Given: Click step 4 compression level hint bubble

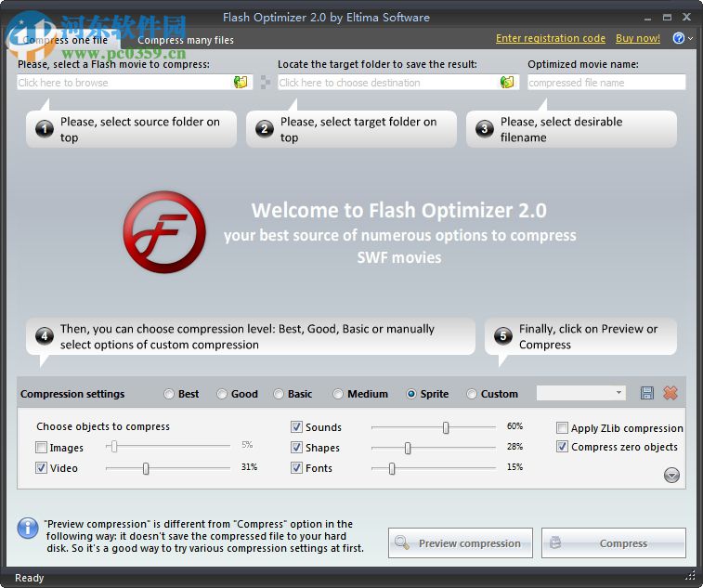Looking at the screenshot, I should pos(251,336).
